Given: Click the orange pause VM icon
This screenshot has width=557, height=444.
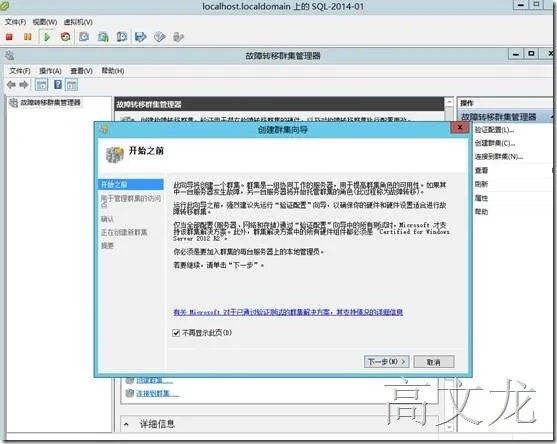Looking at the screenshot, I should click(x=27, y=37).
